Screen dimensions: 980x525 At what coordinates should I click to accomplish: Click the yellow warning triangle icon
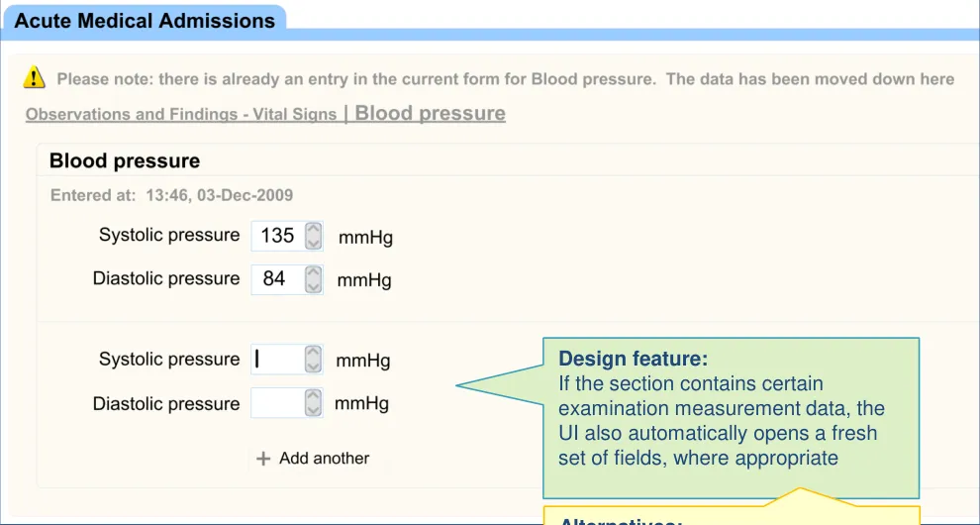pyautogui.click(x=35, y=77)
